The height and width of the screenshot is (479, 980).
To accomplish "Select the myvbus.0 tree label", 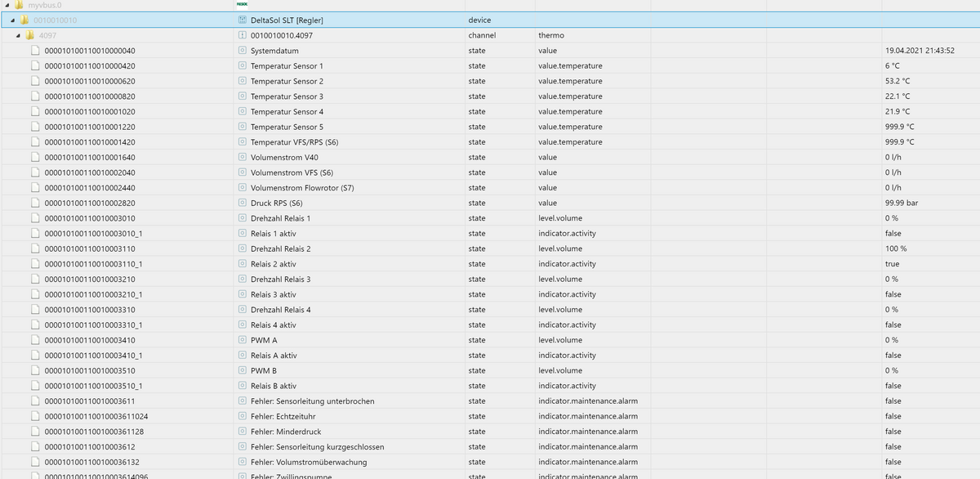I will tap(44, 5).
